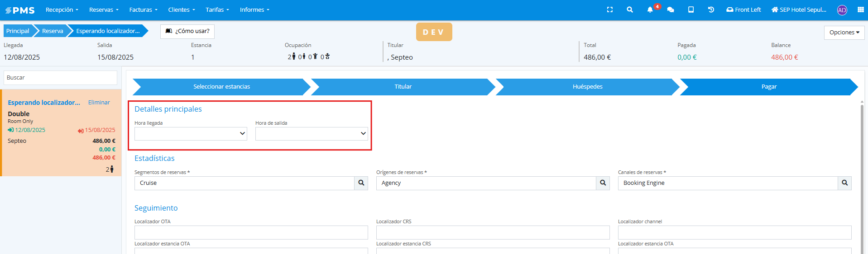Open the chat messages icon

pyautogui.click(x=671, y=9)
